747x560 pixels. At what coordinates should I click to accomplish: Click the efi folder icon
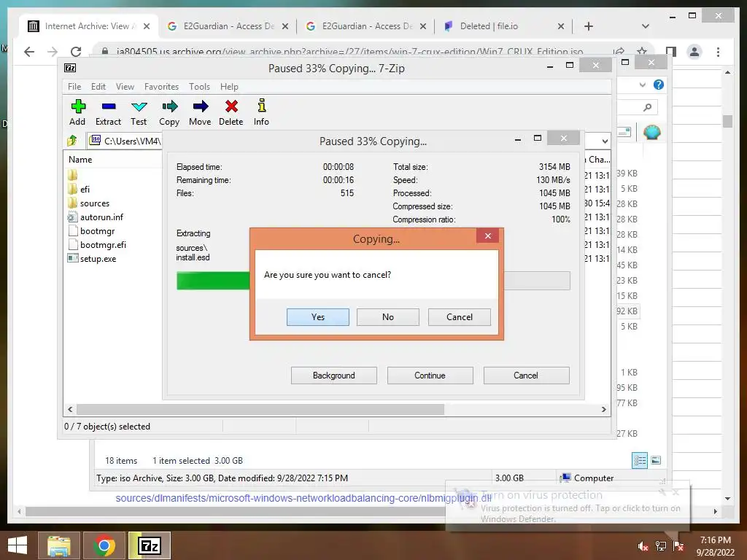point(72,189)
